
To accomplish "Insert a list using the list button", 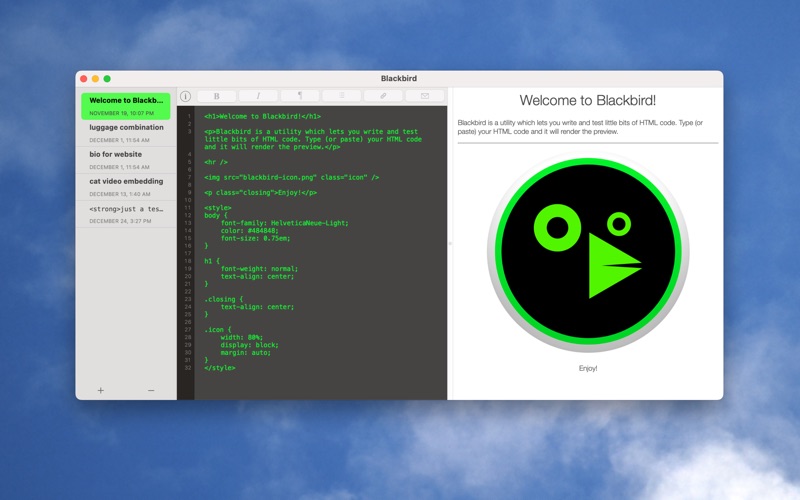I will (x=342, y=96).
